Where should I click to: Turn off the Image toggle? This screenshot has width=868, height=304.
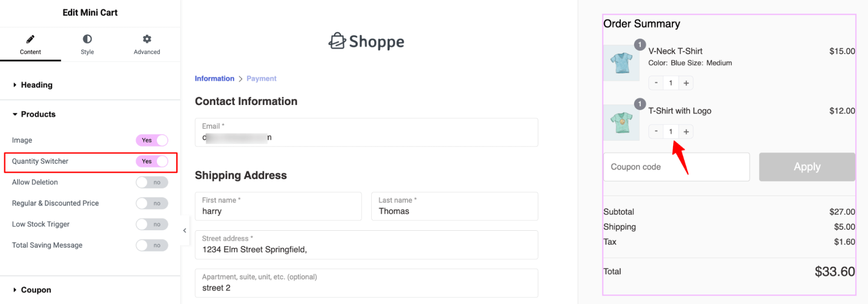(152, 140)
